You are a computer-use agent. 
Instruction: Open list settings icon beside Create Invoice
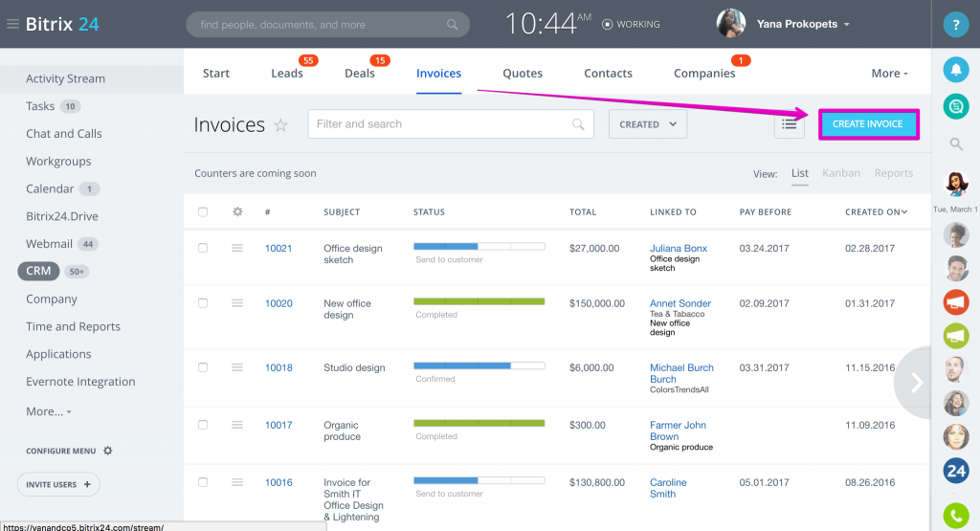790,124
